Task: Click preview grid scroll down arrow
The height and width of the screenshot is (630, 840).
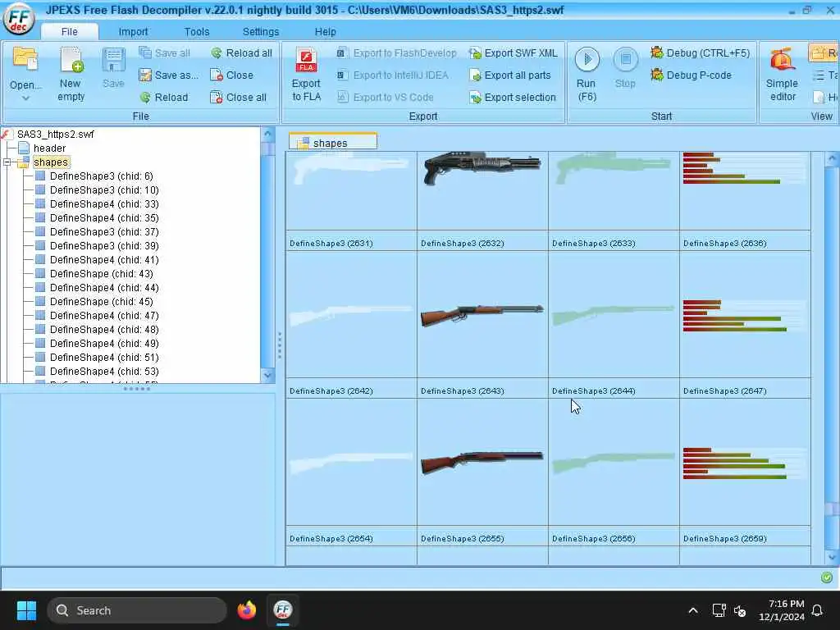Action: pyautogui.click(x=832, y=557)
